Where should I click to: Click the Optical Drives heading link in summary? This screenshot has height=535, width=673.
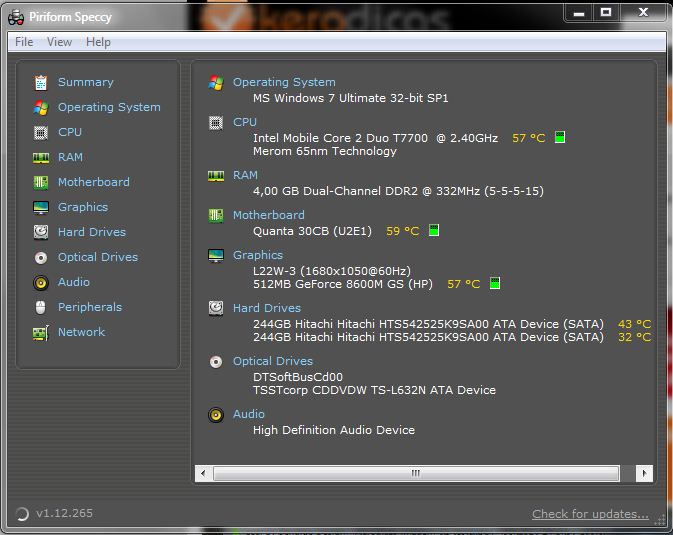273,361
